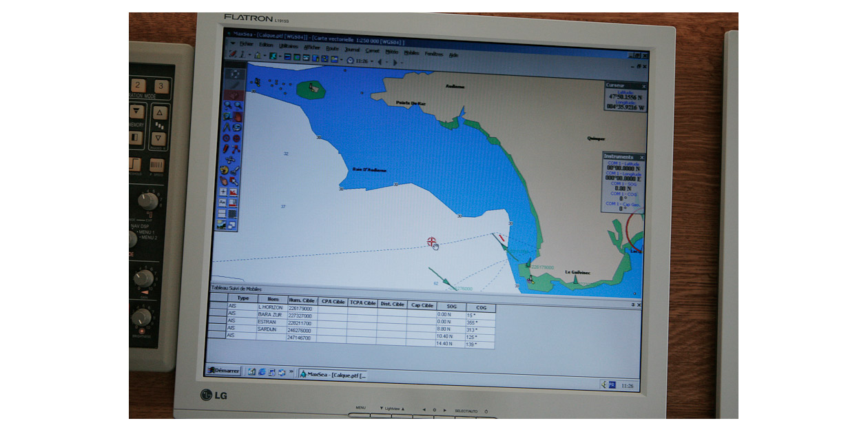Click the '14.40 N' SOG value
Viewport: 868px width, 432px height.
click(451, 343)
